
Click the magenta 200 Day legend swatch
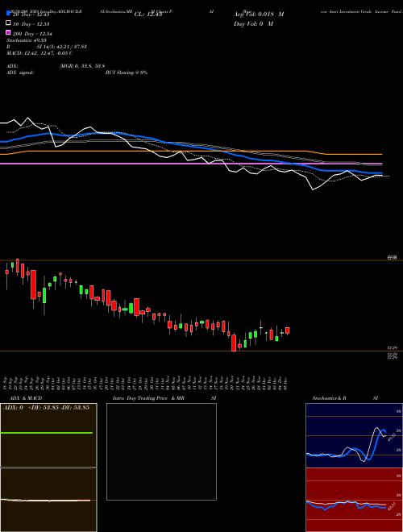pyautogui.click(x=9, y=32)
